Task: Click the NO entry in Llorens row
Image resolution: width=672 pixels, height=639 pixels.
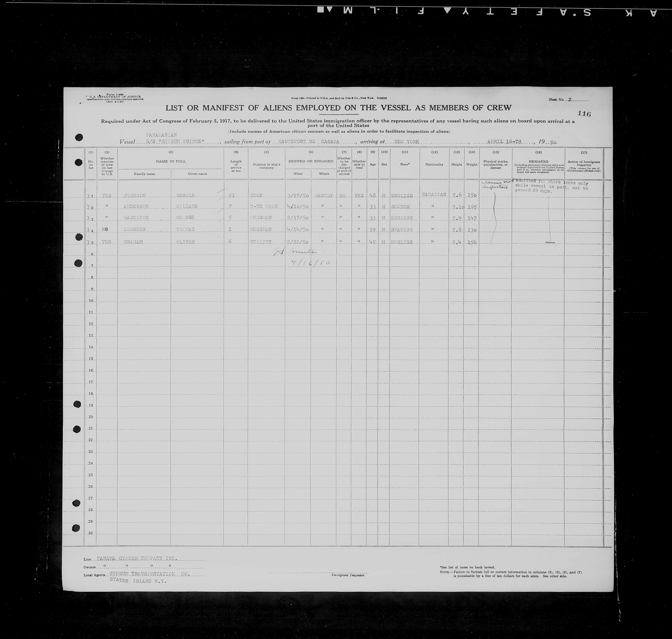Action: coord(105,229)
